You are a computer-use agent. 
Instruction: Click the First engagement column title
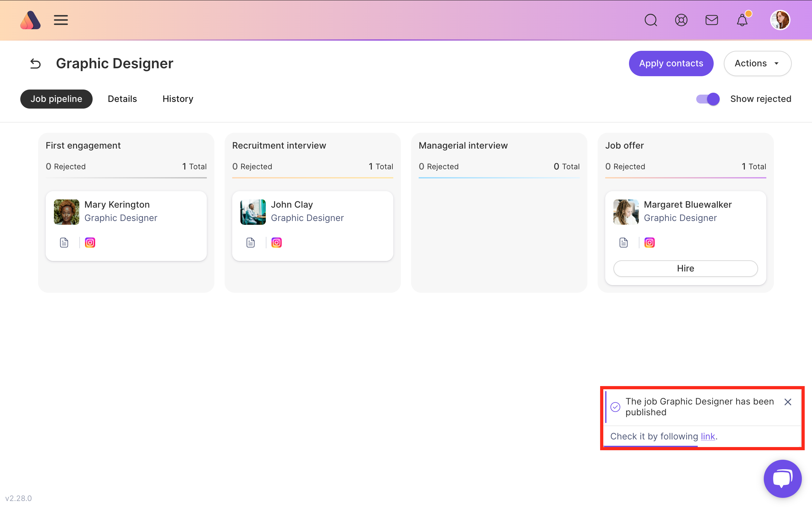(83, 145)
